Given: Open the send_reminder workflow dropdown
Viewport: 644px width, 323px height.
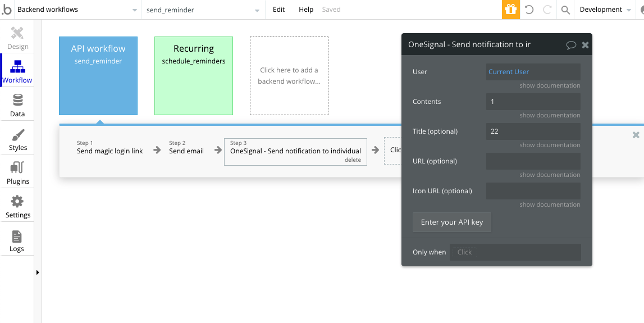Looking at the screenshot, I should click(203, 10).
